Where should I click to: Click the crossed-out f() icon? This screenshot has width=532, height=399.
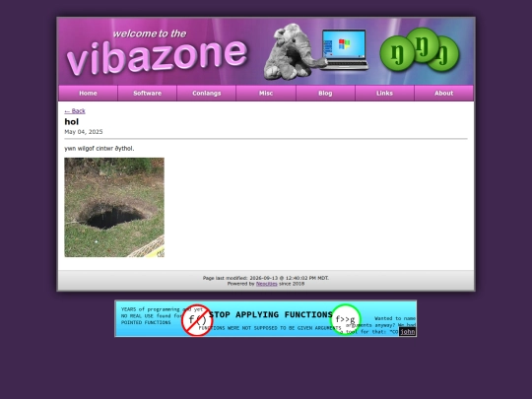pos(197,320)
